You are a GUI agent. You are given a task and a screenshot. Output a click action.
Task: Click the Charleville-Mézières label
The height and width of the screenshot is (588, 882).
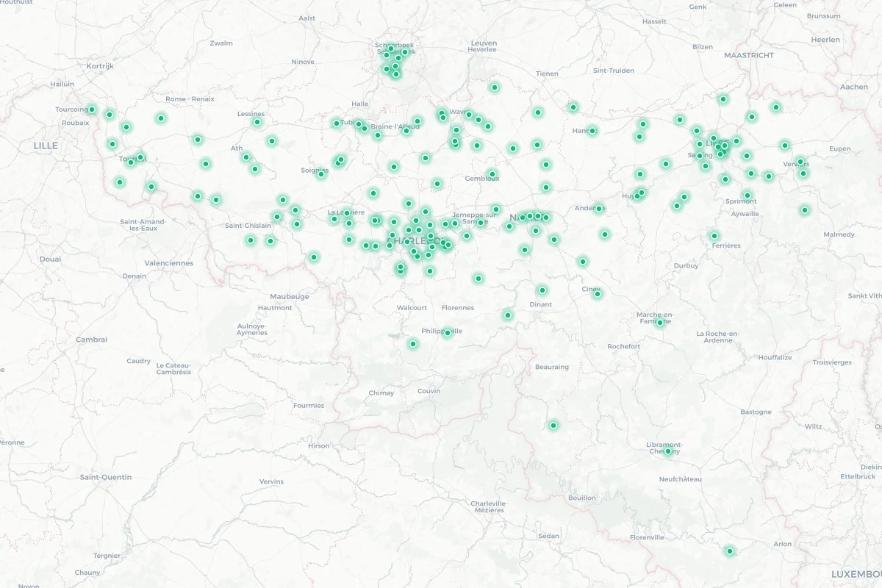tap(489, 506)
